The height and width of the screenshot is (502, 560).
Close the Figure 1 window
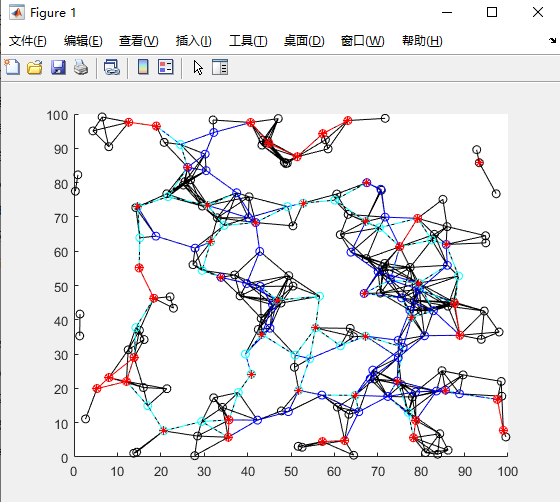click(x=538, y=12)
